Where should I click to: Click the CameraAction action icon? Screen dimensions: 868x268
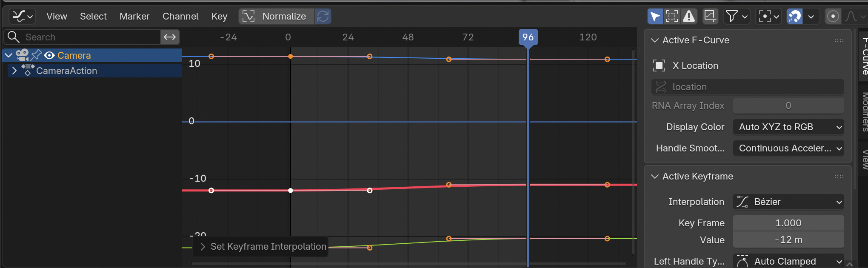(28, 70)
